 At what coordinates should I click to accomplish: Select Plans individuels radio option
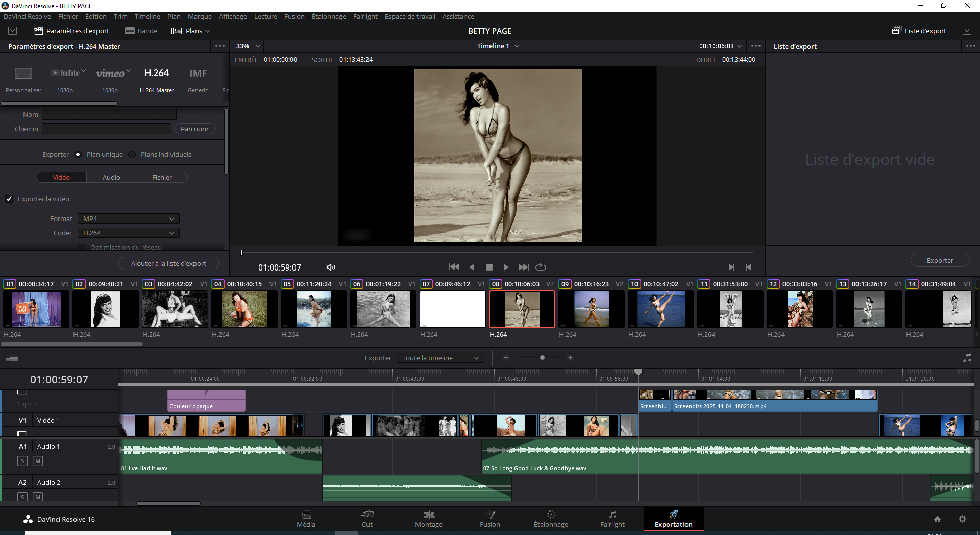click(x=133, y=155)
